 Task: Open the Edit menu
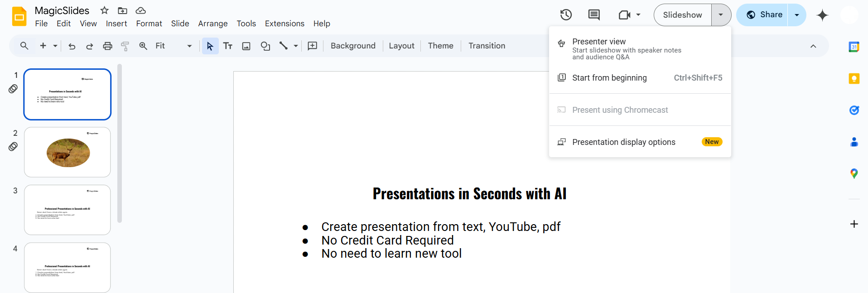[x=63, y=24]
